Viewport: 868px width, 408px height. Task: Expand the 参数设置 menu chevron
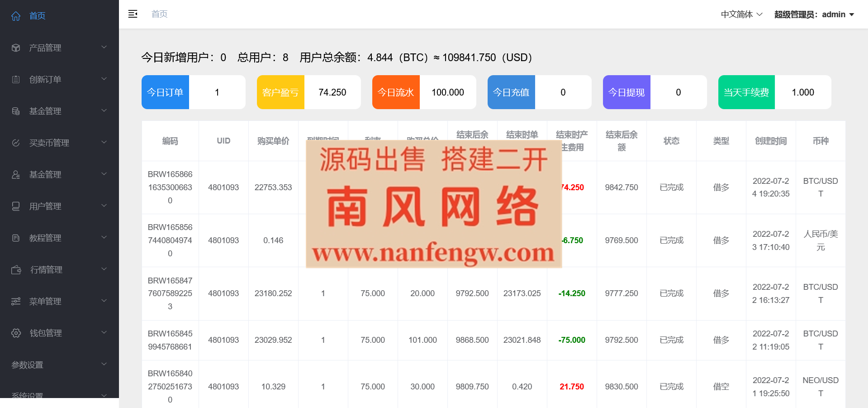tap(104, 364)
